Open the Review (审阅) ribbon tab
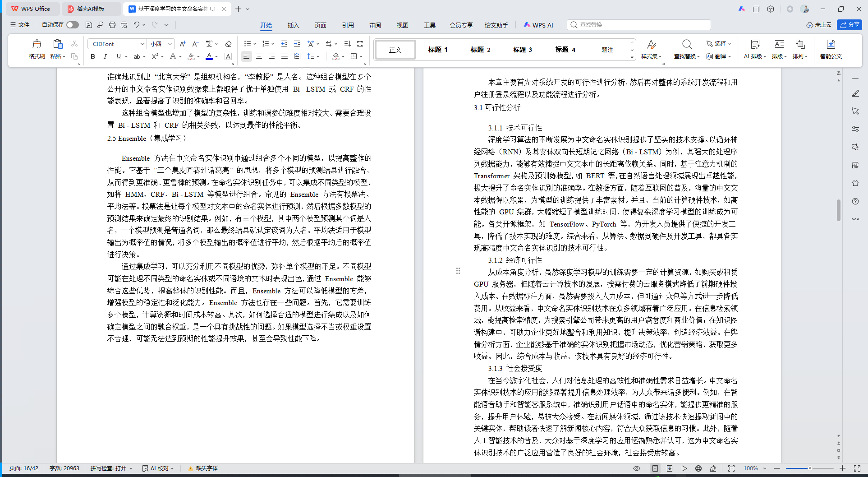This screenshot has height=477, width=868. click(x=375, y=25)
